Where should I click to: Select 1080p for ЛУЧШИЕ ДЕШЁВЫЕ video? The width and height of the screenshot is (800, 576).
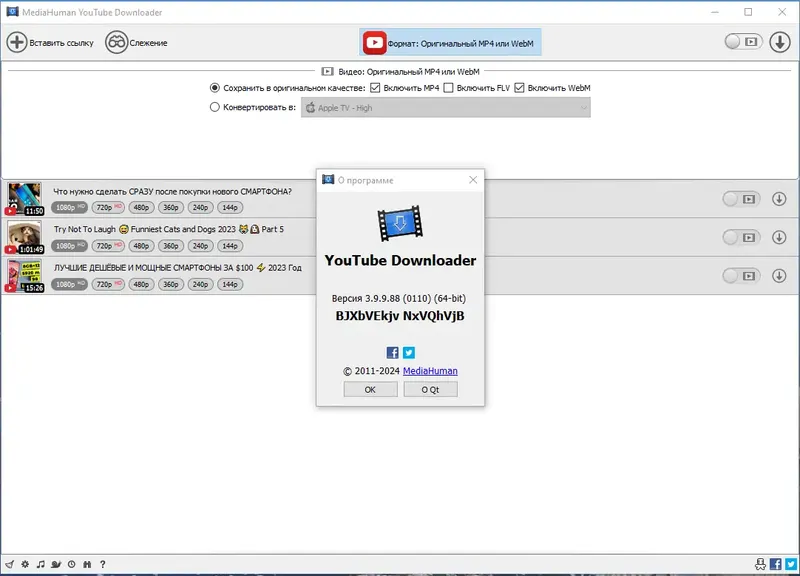pyautogui.click(x=69, y=284)
